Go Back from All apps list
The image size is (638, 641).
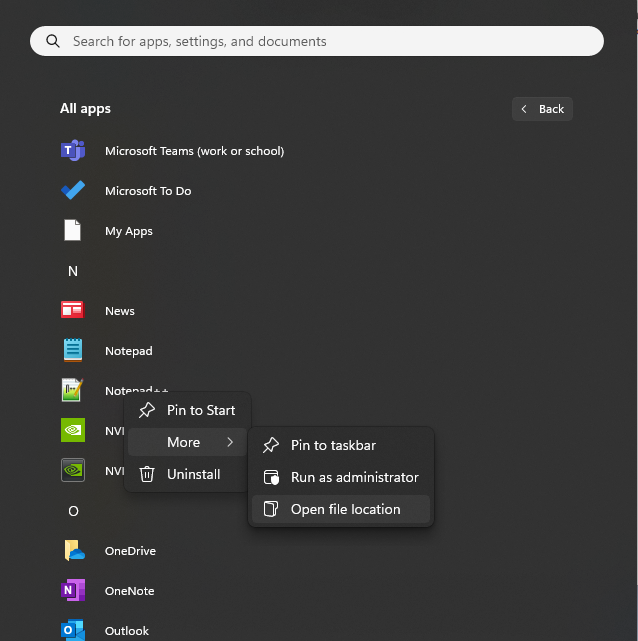pyautogui.click(x=542, y=109)
